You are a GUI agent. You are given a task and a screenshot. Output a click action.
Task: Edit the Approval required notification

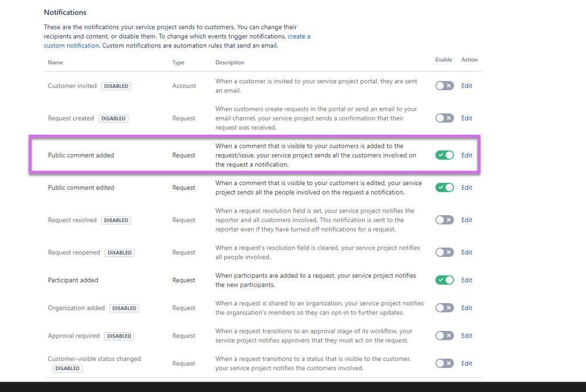pyautogui.click(x=466, y=336)
